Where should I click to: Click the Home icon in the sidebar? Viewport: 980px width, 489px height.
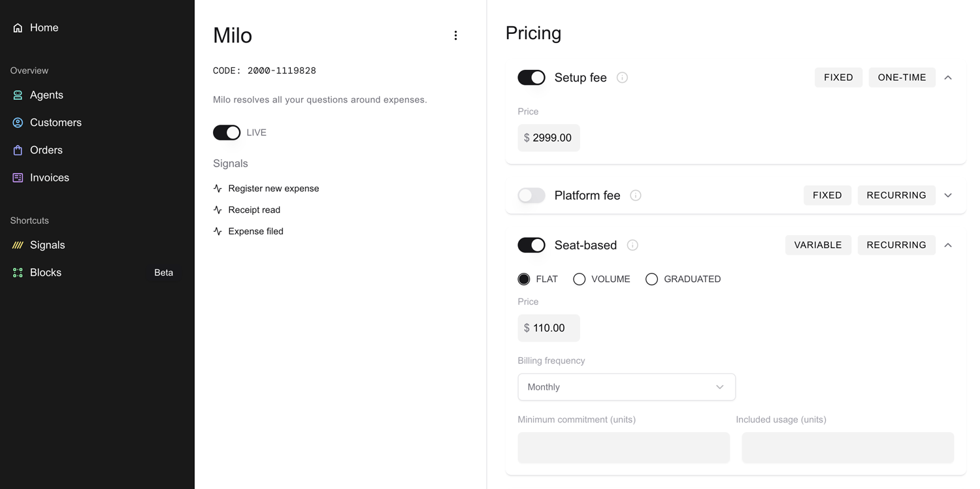click(17, 27)
